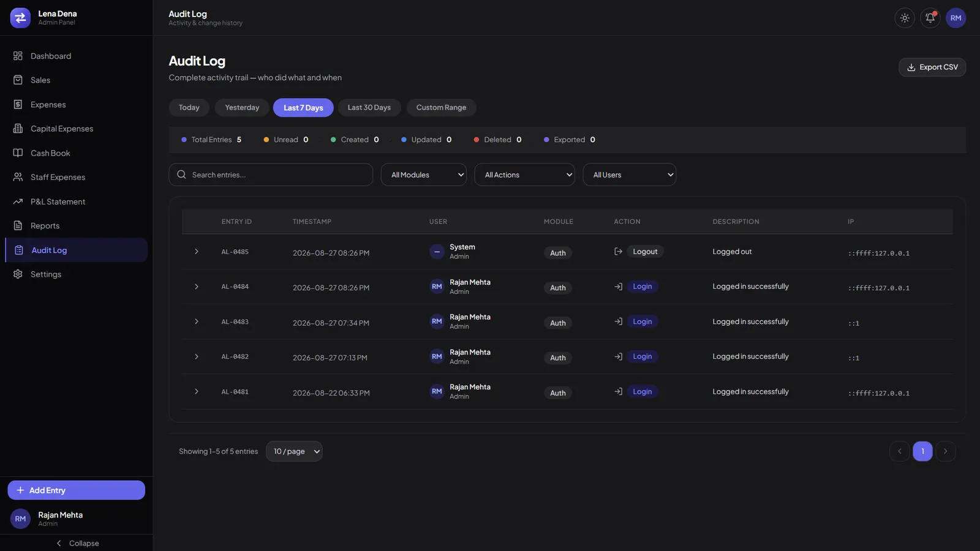Open the All Modules dropdown

[424, 174]
